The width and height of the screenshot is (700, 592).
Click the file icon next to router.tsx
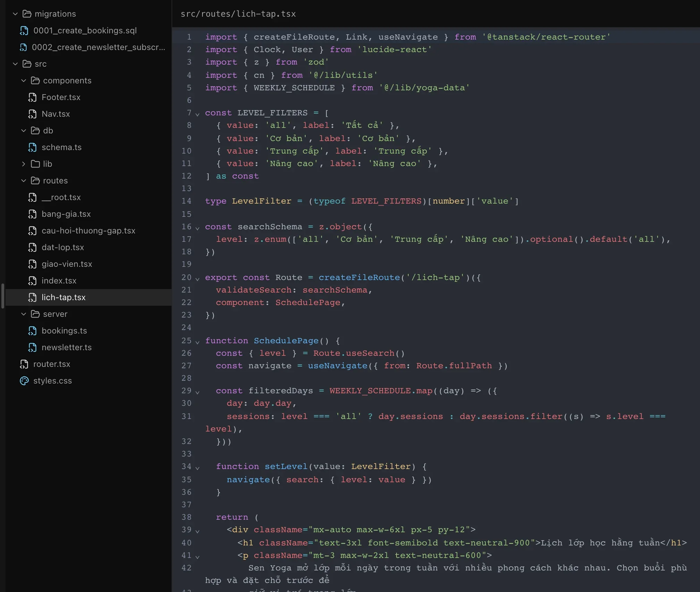(24, 364)
